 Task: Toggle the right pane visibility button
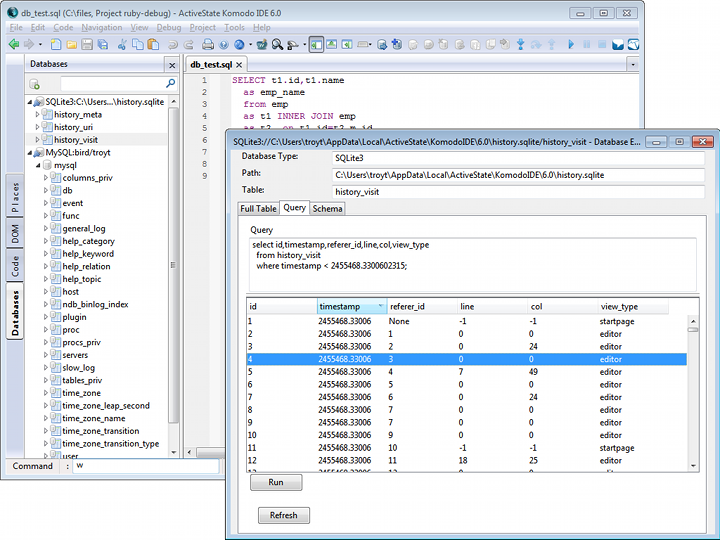pyautogui.click(x=346, y=45)
